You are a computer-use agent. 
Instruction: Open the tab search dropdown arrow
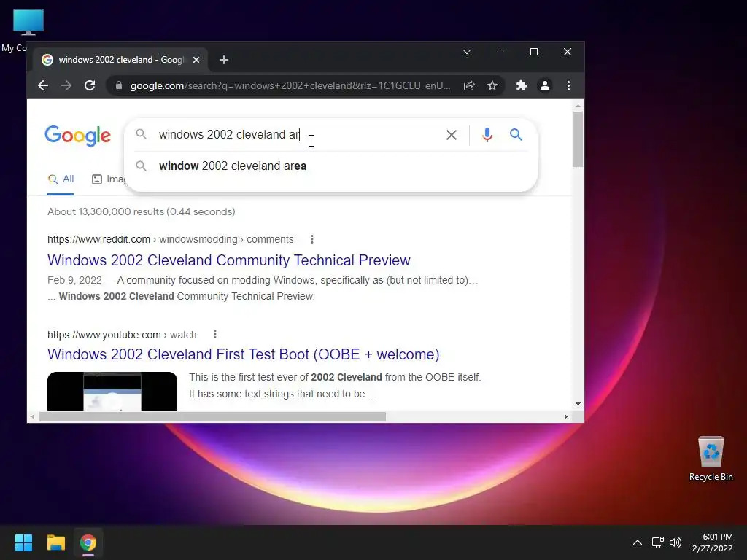coord(467,52)
